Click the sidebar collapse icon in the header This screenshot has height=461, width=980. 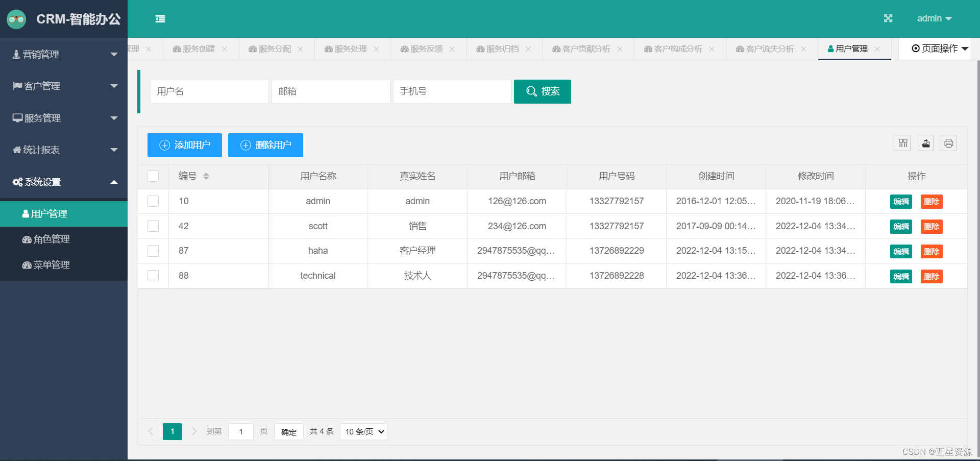pos(160,18)
